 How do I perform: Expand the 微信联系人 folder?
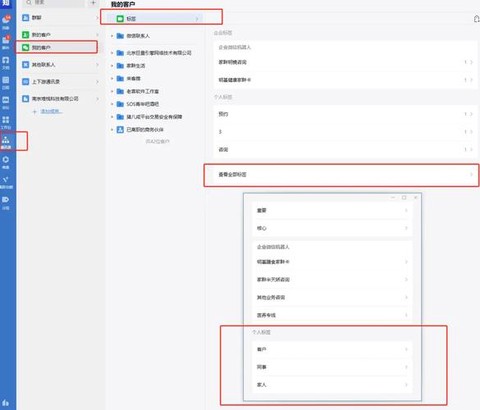pyautogui.click(x=133, y=36)
